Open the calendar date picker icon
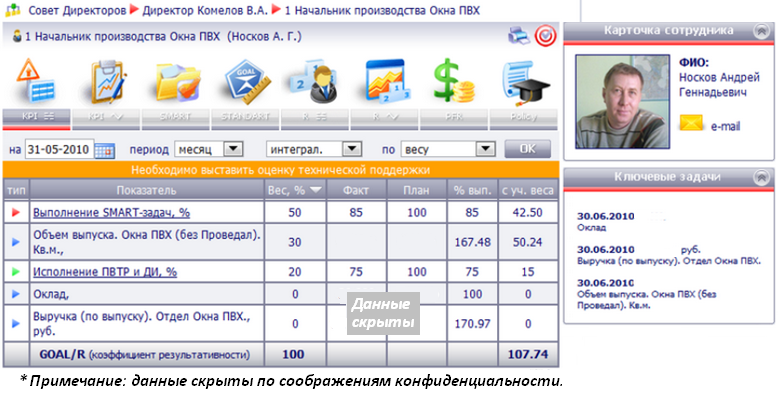 click(105, 150)
